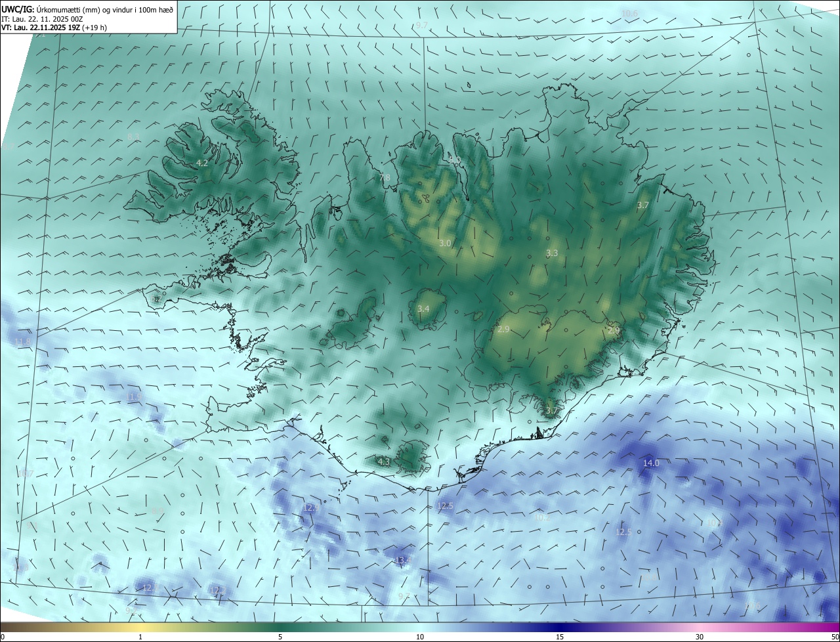
Task: Click the 14.0 value label over the sea
Action: [x=651, y=463]
